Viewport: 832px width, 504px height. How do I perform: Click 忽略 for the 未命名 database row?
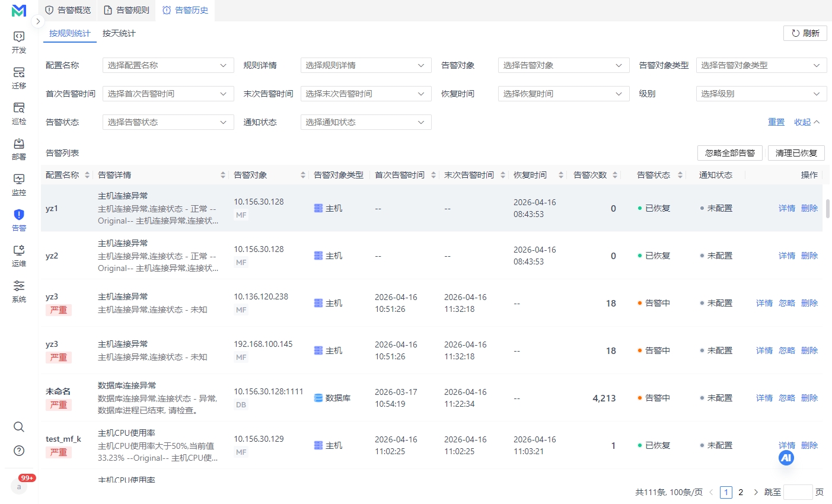coord(787,398)
